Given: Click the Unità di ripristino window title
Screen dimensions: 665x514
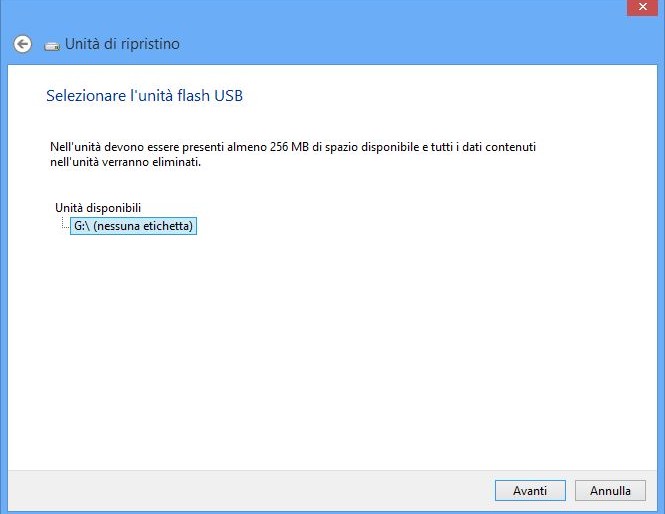Looking at the screenshot, I should click(x=122, y=44).
